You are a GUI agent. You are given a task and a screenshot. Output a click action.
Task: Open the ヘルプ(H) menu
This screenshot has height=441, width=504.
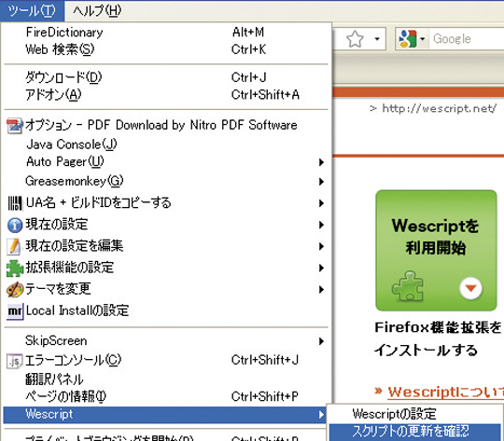pos(97,11)
